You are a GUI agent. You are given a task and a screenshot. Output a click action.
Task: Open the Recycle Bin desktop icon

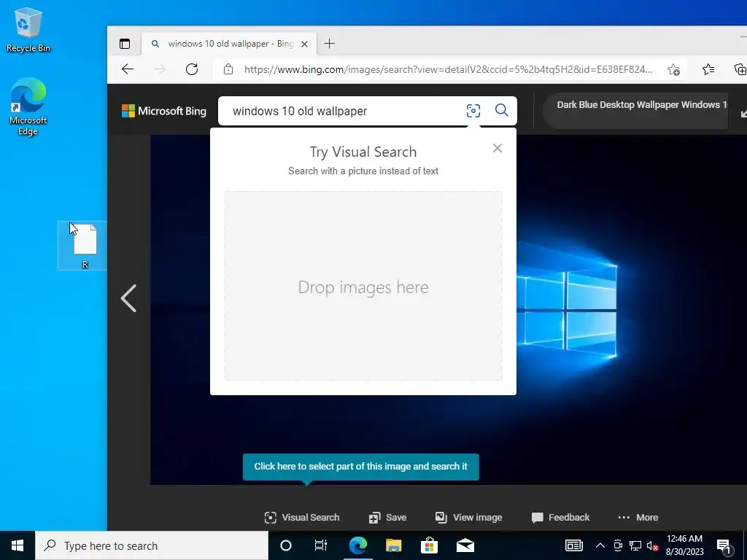point(28,30)
